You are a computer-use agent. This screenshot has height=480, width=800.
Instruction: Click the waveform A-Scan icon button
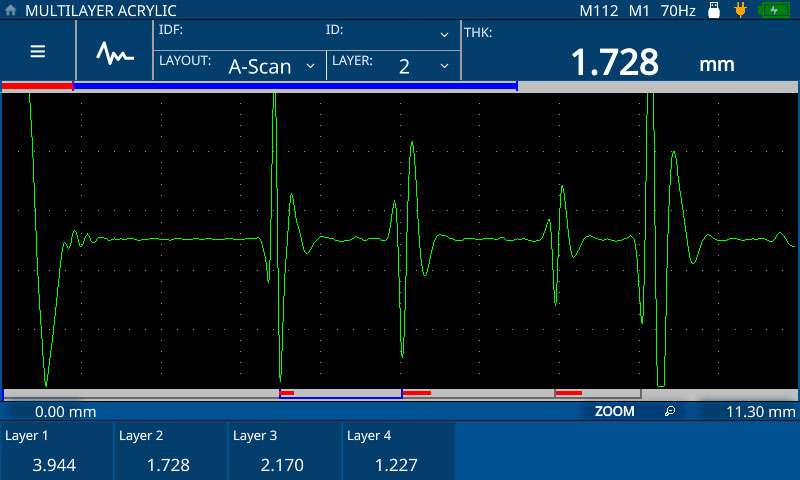point(114,52)
